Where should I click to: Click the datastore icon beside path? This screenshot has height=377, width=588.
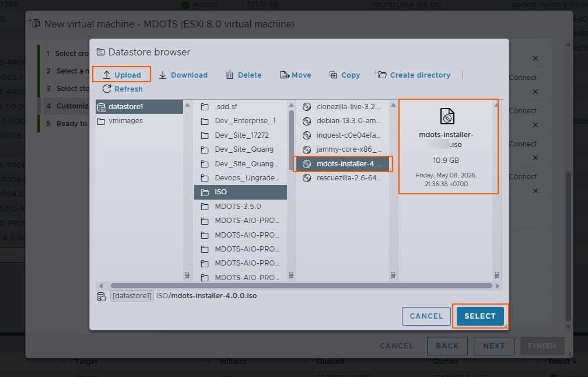tap(101, 296)
